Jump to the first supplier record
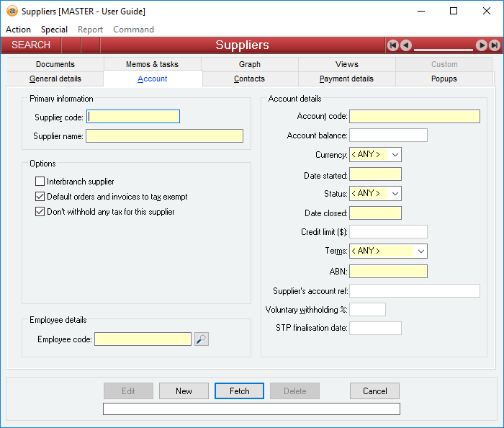 [x=393, y=45]
